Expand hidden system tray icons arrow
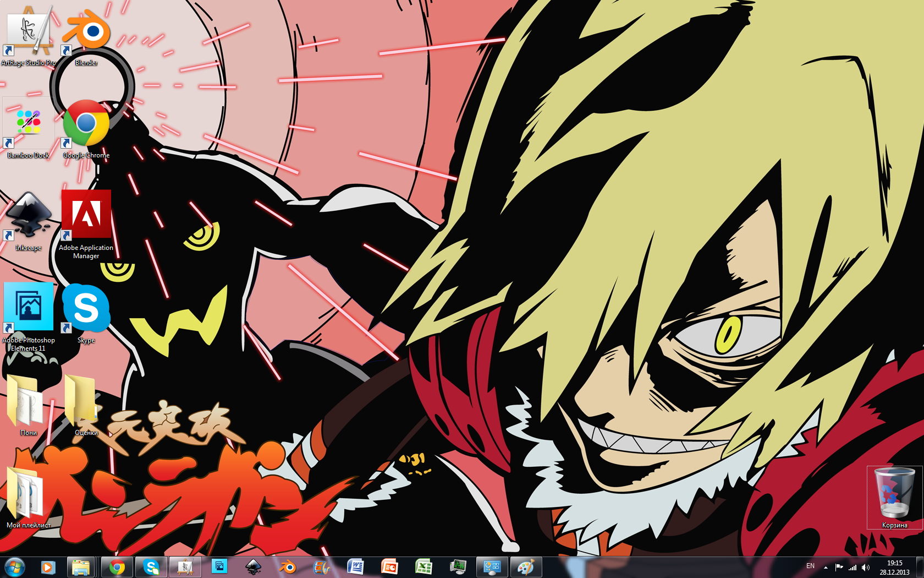This screenshot has width=924, height=578. (x=826, y=567)
